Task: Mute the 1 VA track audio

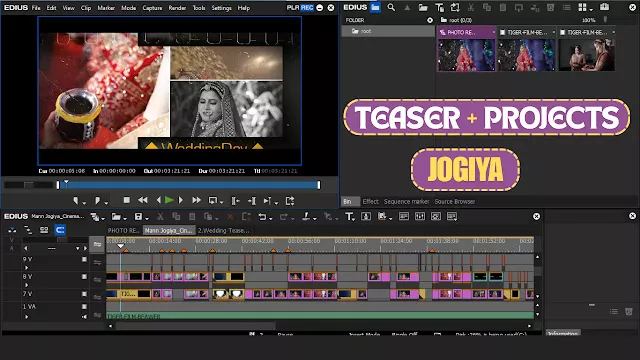Action: click(x=84, y=316)
